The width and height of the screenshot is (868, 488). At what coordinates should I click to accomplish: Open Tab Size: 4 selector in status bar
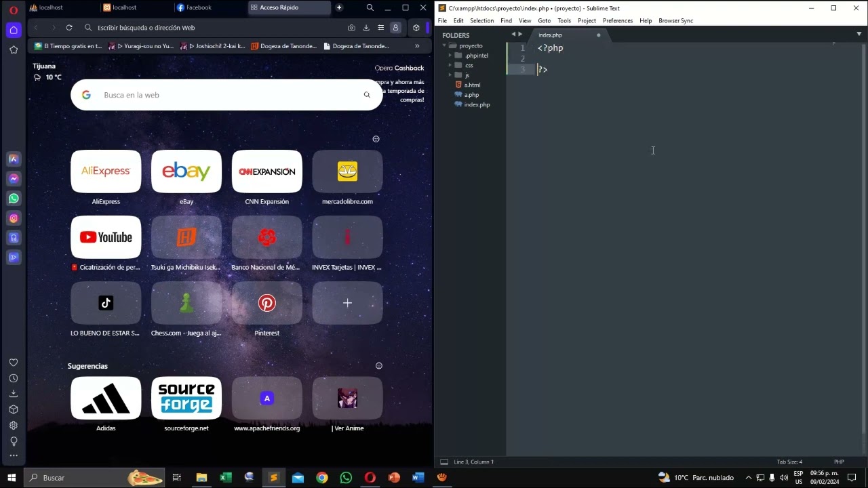tap(789, 462)
